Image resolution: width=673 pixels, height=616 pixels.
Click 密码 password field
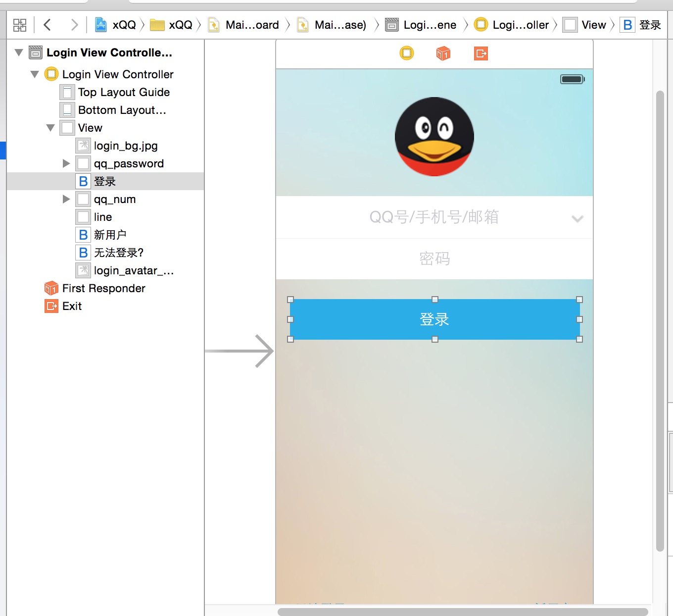pos(434,258)
